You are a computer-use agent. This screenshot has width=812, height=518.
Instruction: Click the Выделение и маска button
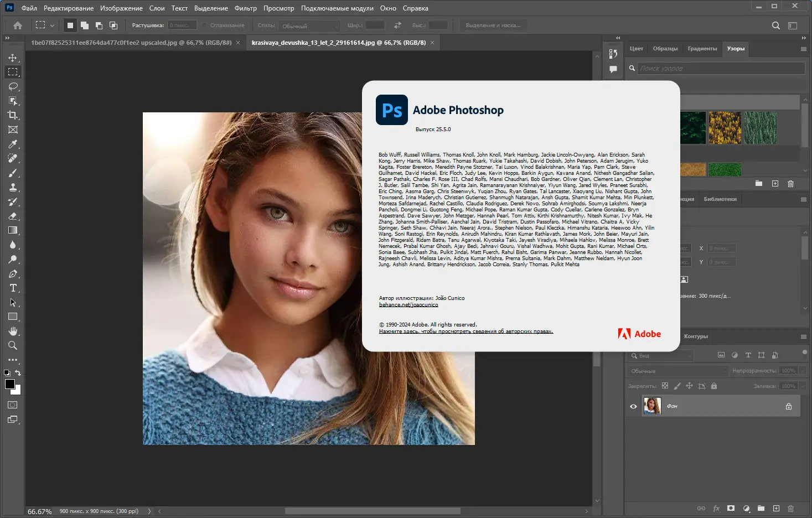click(x=493, y=25)
